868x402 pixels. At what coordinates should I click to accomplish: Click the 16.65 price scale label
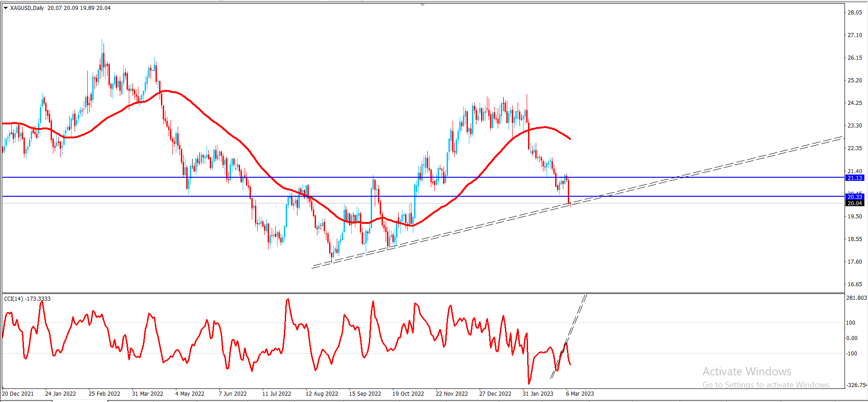(854, 284)
